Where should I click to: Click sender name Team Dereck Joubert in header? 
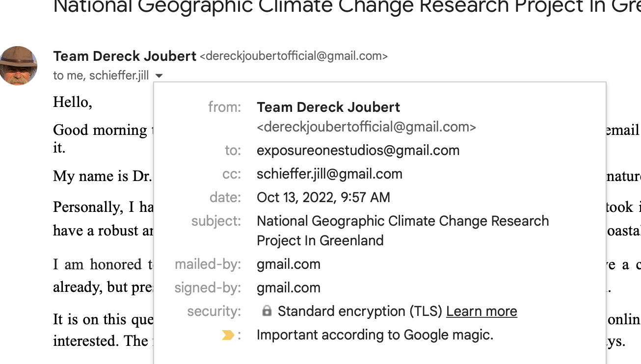(x=125, y=56)
